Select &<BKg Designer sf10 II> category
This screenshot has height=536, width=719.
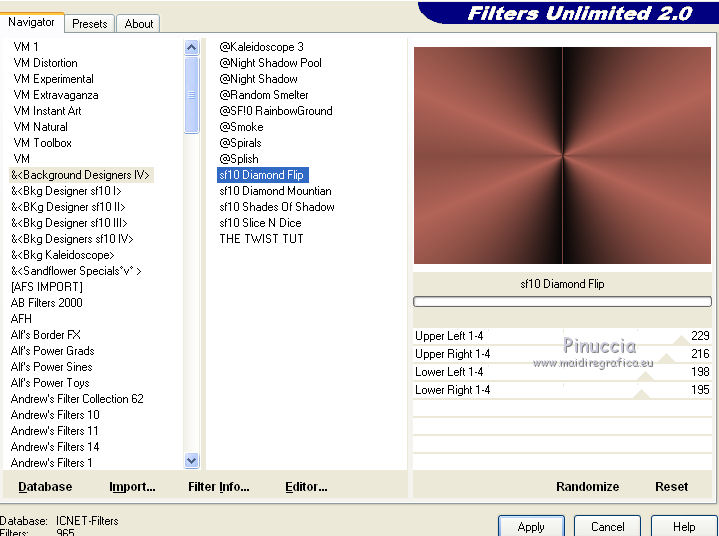68,207
